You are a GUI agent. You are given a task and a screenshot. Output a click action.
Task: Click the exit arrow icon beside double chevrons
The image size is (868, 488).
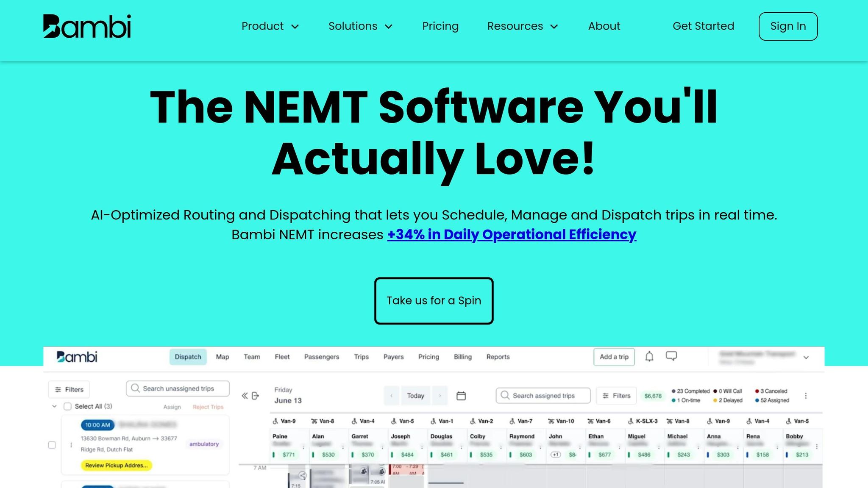(255, 396)
